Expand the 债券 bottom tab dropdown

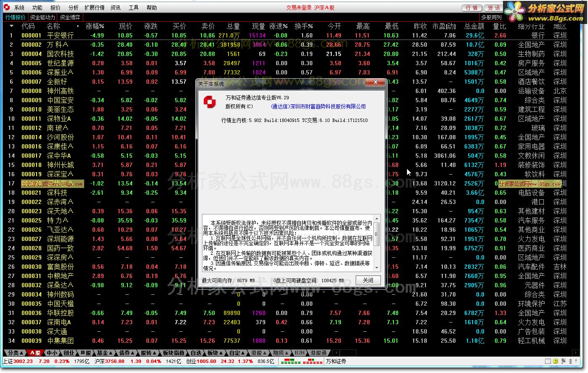[x=126, y=353]
